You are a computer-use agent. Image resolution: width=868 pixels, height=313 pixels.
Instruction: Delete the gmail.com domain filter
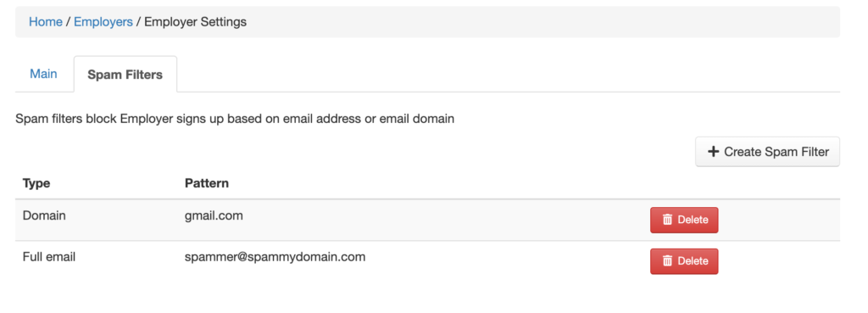[x=684, y=220]
